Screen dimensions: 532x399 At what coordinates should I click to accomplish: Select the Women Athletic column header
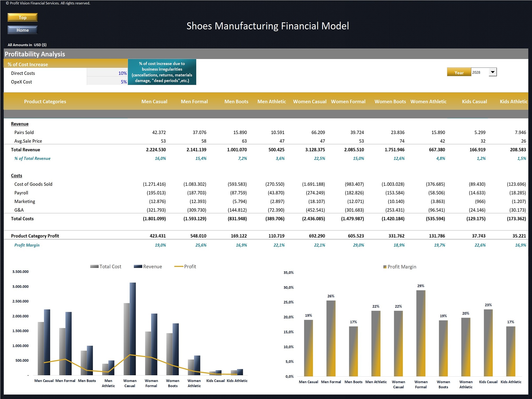[429, 101]
